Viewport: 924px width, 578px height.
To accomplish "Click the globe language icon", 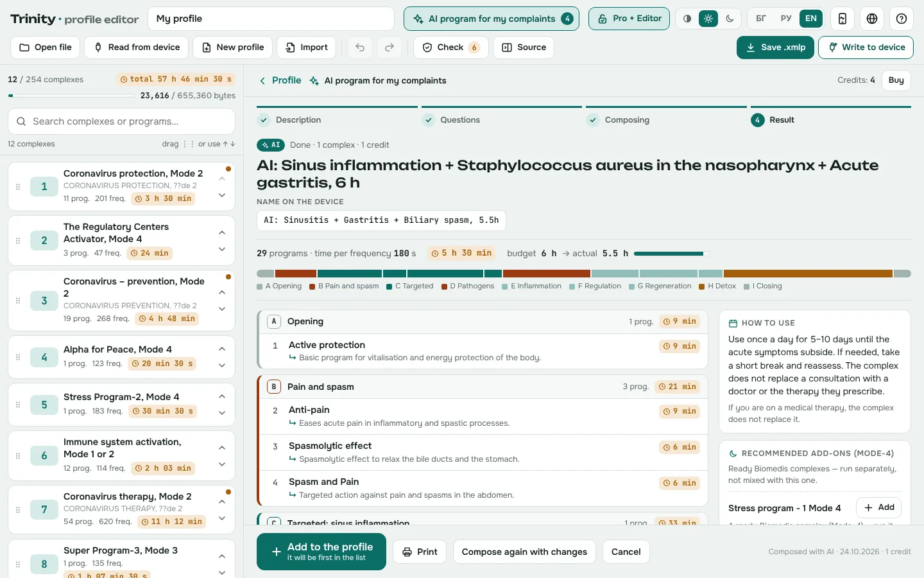I will pos(872,19).
